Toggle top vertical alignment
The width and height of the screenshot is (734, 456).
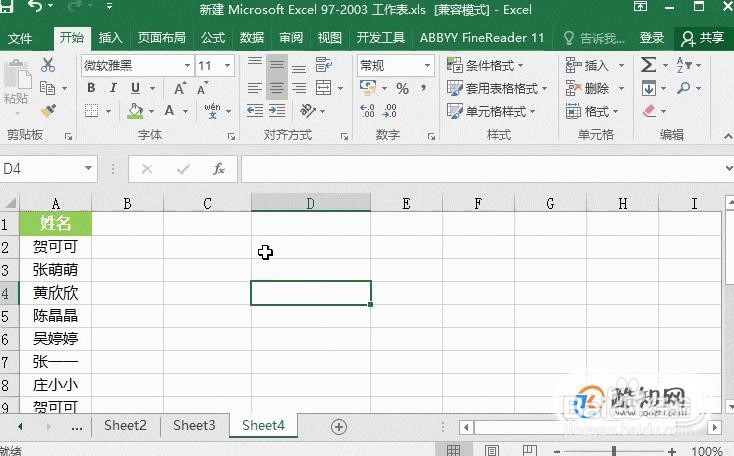[255, 65]
